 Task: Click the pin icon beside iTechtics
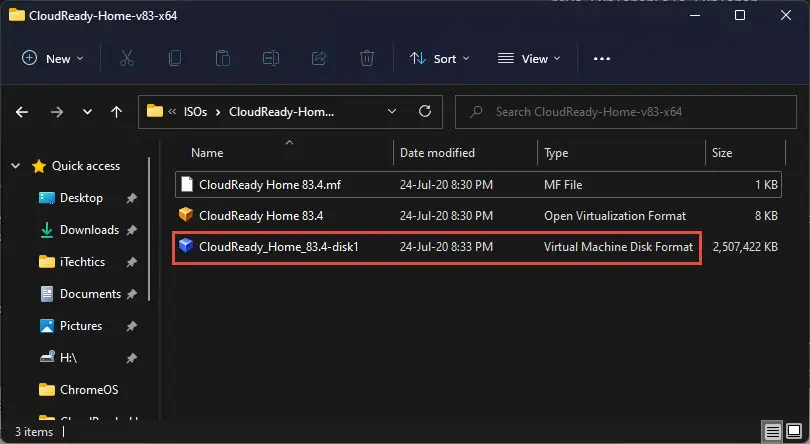click(132, 263)
